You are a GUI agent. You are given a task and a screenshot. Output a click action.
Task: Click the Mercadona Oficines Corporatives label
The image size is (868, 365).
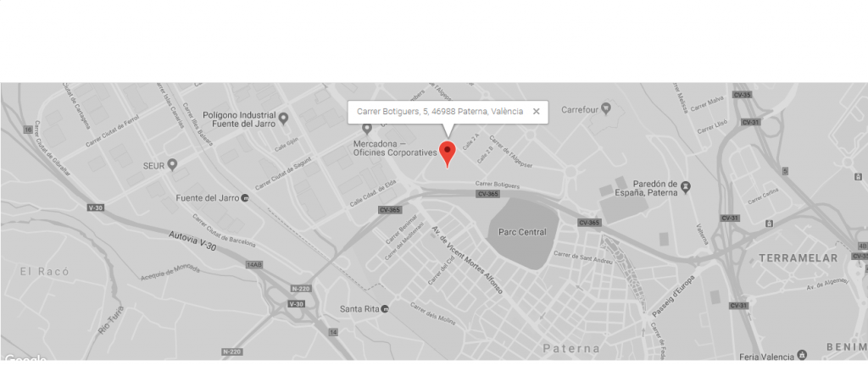395,148
